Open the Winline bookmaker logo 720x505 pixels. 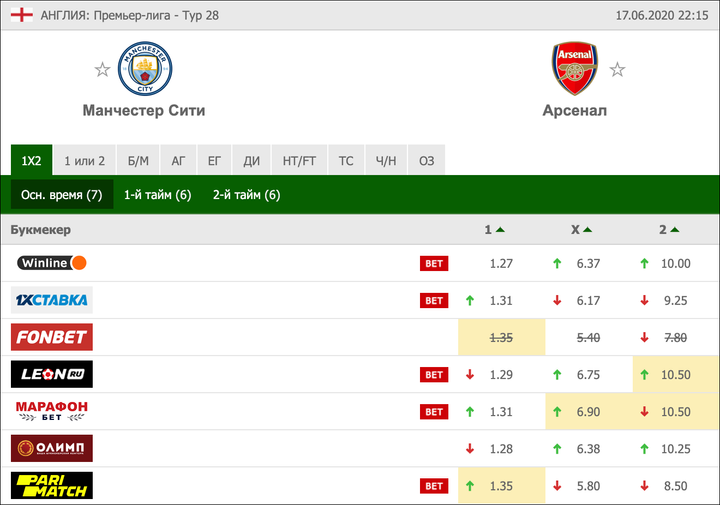52,263
